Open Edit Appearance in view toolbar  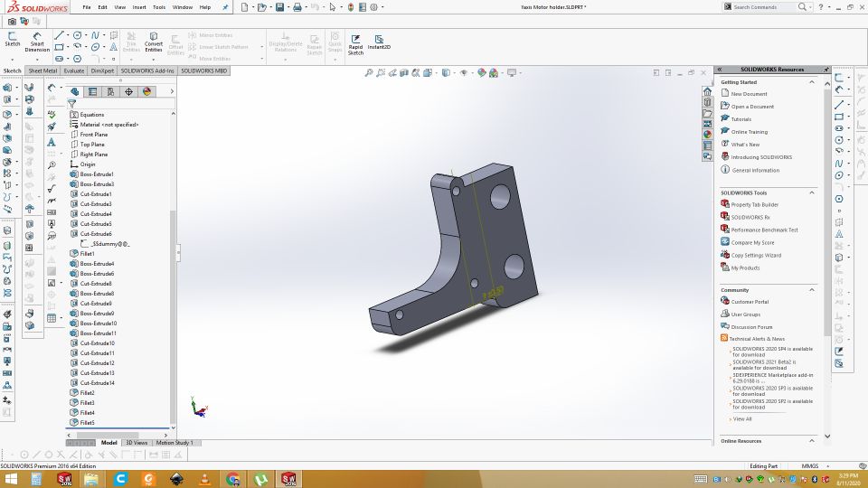482,72
